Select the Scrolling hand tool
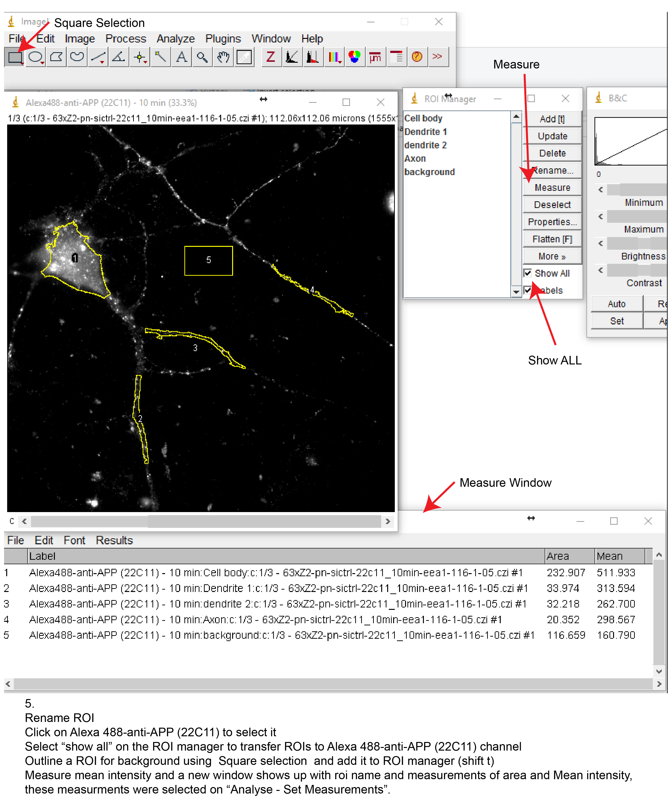This screenshot has height=804, width=672. (223, 57)
